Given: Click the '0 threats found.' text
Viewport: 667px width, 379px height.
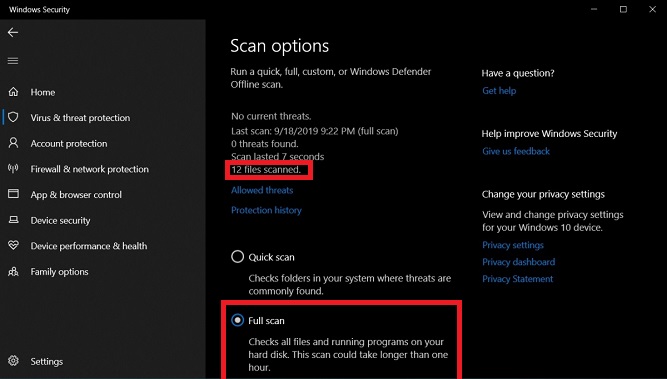Looking at the screenshot, I should (x=265, y=144).
